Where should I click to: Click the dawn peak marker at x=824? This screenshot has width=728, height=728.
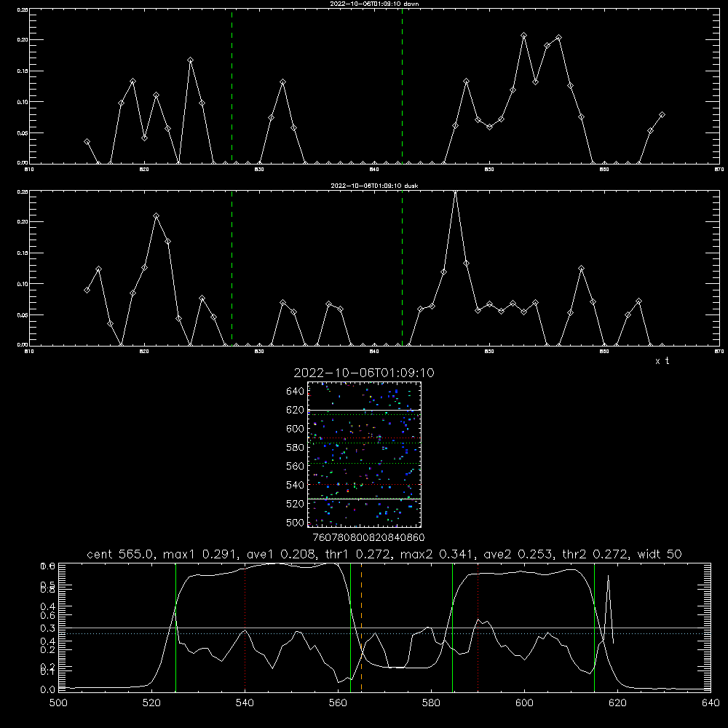coord(190,60)
